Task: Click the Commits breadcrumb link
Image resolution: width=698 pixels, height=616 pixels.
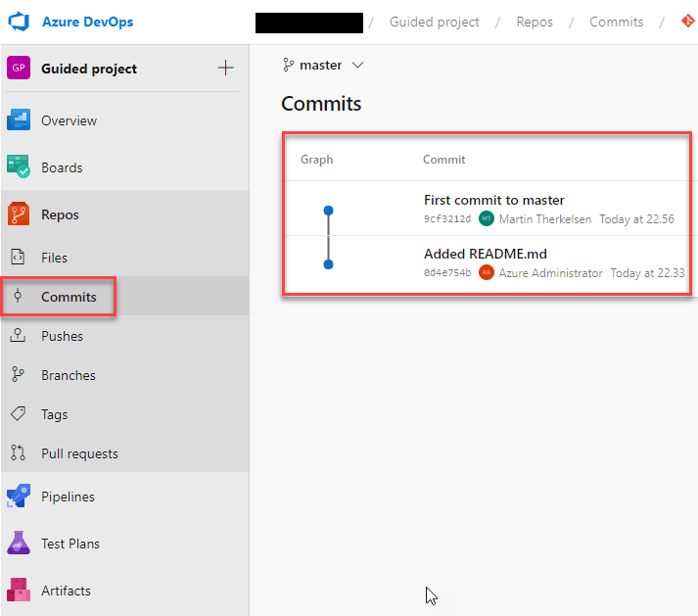Action: click(x=617, y=22)
